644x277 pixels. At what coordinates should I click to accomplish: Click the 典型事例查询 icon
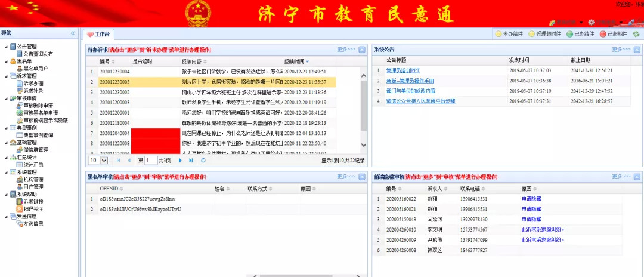coord(19,135)
